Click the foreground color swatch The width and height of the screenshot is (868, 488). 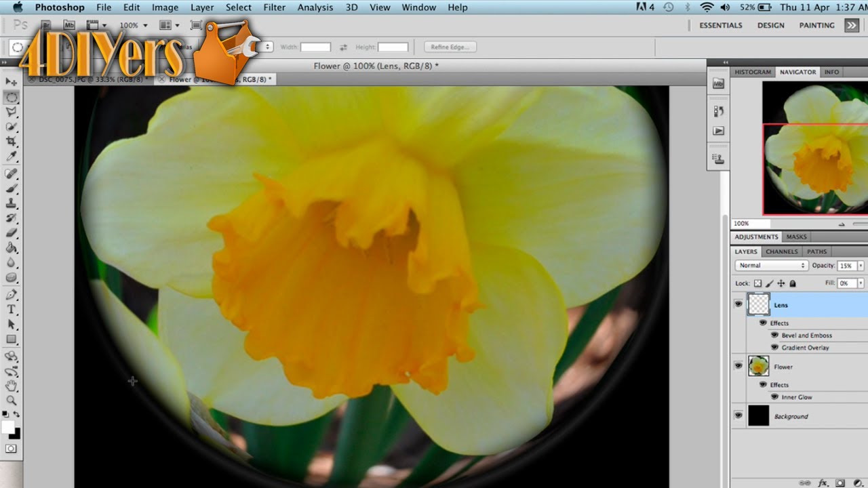[x=7, y=426]
